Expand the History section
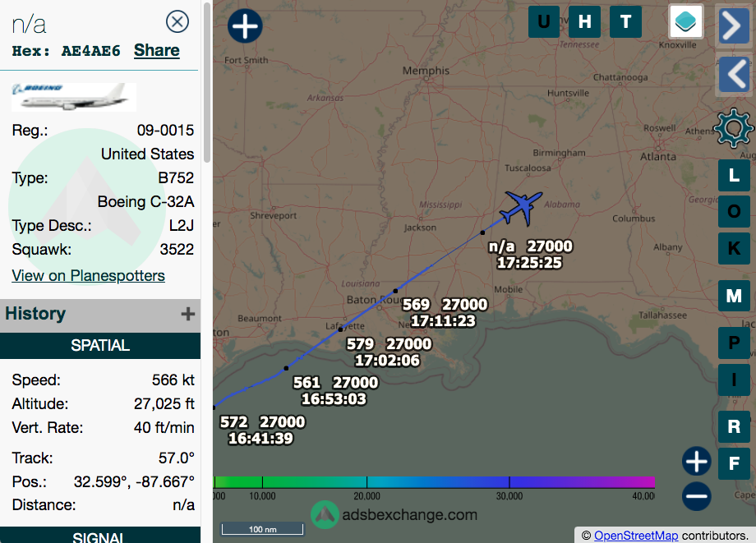Image resolution: width=756 pixels, height=543 pixels. 188,314
